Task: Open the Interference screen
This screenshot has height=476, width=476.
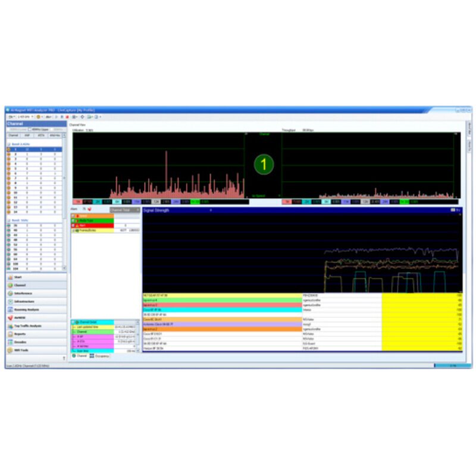Action: 36,293
